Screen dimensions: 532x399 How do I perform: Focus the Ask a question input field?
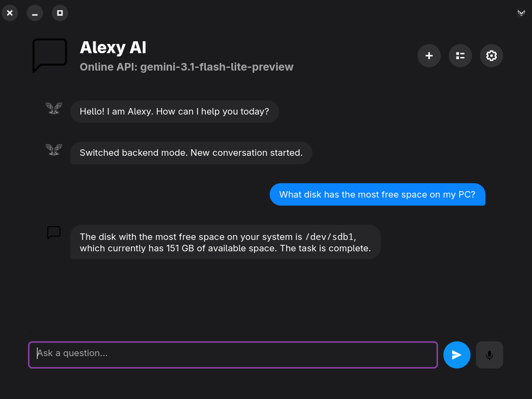coord(233,355)
